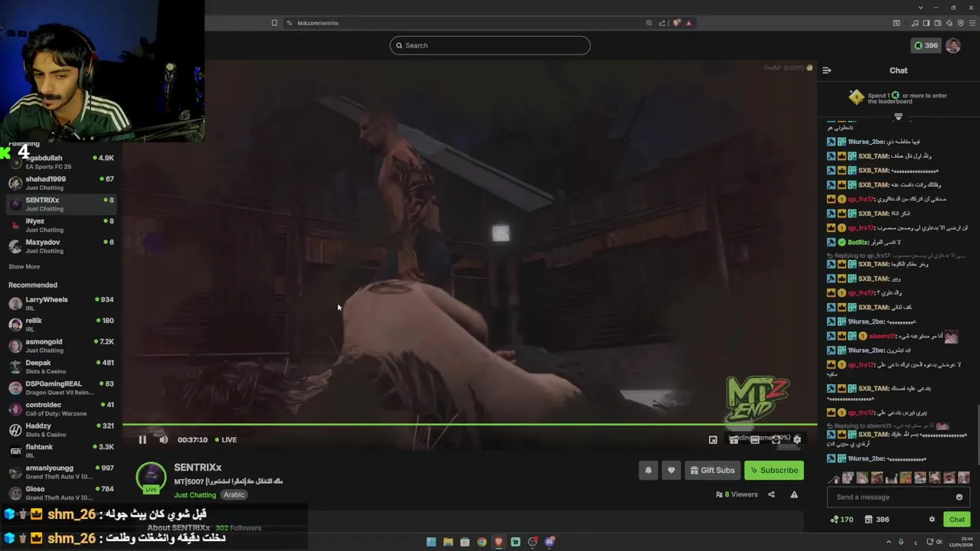Bookmark page via browser bookmark icon
This screenshot has width=980, height=551.
click(274, 23)
